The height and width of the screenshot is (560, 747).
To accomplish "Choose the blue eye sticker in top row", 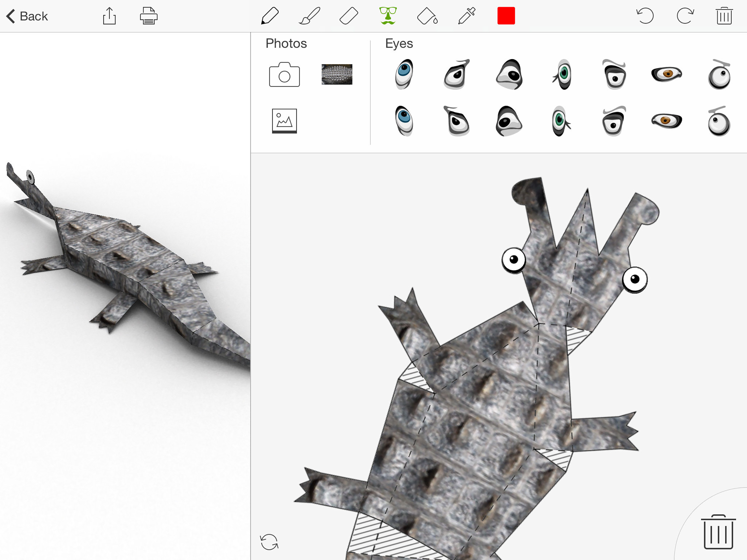I will coord(404,74).
